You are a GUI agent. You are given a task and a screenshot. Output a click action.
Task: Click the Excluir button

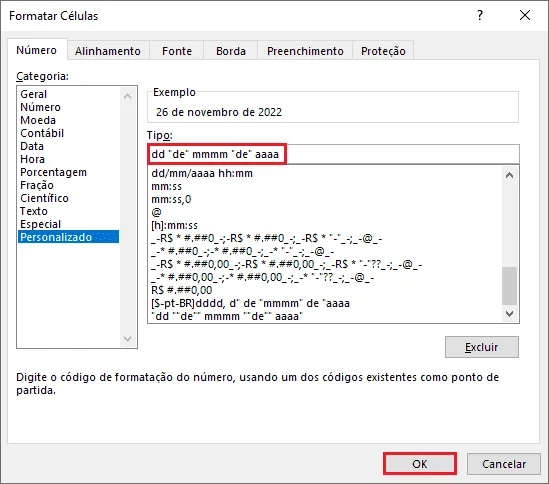(x=482, y=347)
